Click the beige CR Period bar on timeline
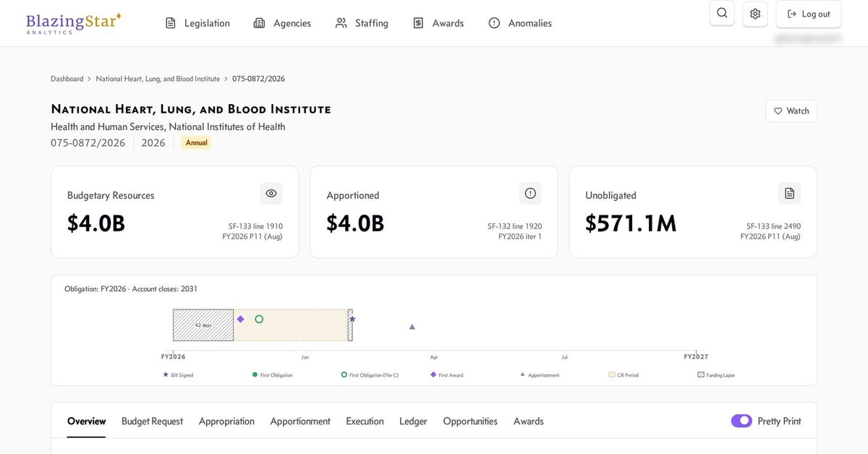 coord(291,325)
